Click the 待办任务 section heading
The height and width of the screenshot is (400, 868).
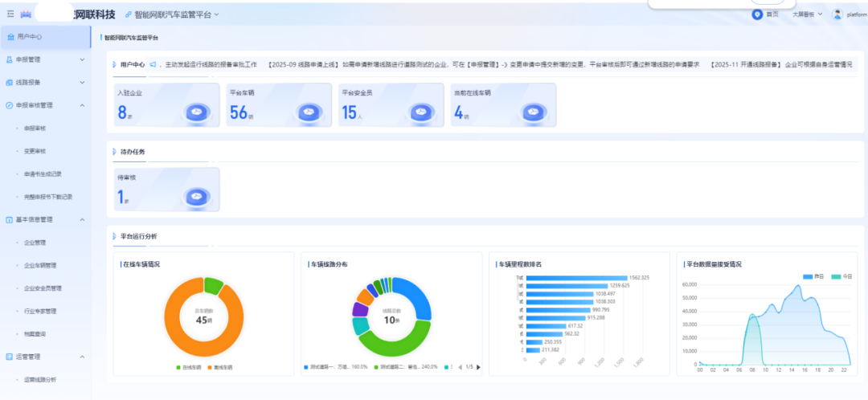click(x=133, y=151)
